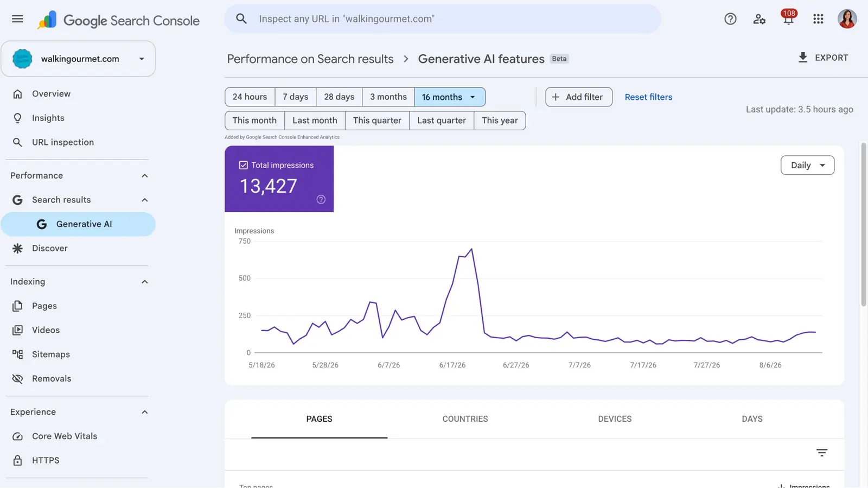The width and height of the screenshot is (868, 488).
Task: Collapse the Experience section
Action: point(145,412)
